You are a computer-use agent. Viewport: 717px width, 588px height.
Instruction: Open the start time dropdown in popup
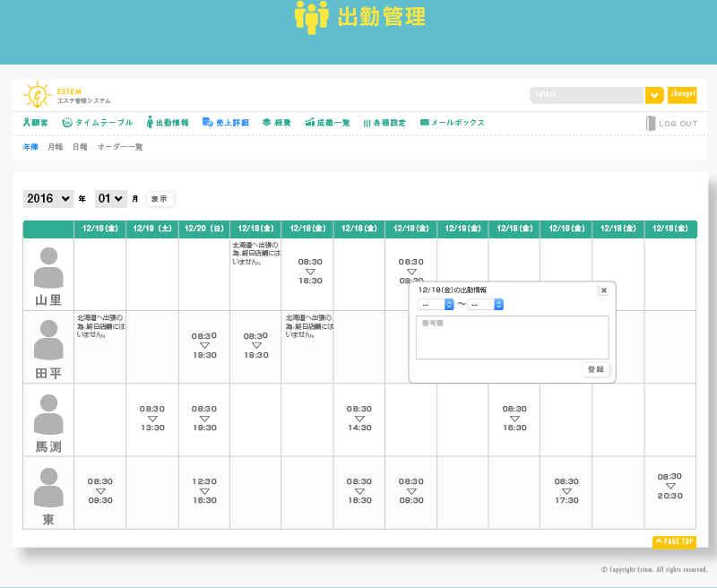(436, 305)
